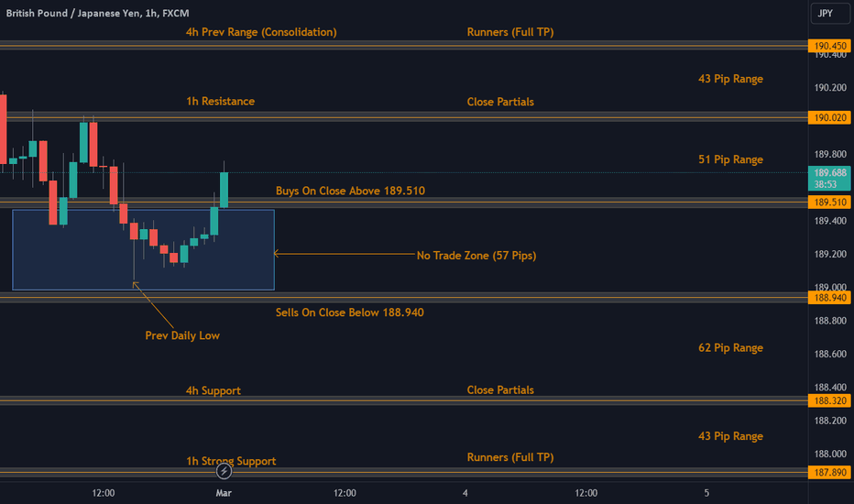
Task: Select 'Buys On Close Above 189.510' annotation
Action: 350,191
